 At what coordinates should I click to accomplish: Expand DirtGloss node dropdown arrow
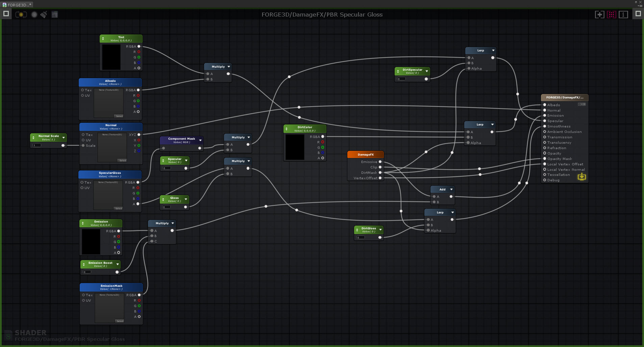click(x=380, y=230)
